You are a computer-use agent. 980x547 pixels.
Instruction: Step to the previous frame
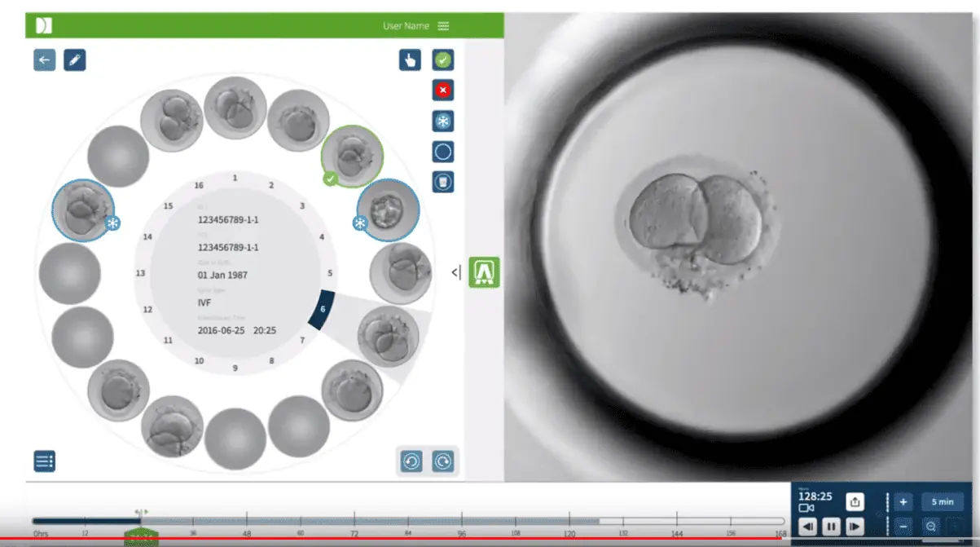[x=807, y=527]
